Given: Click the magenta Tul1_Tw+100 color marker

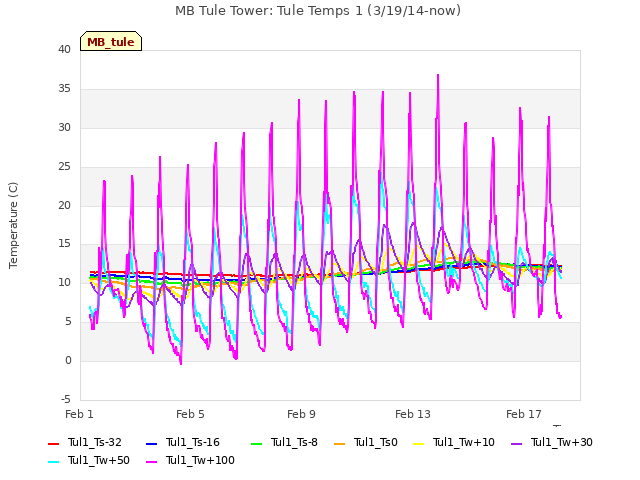Looking at the screenshot, I should tap(151, 462).
